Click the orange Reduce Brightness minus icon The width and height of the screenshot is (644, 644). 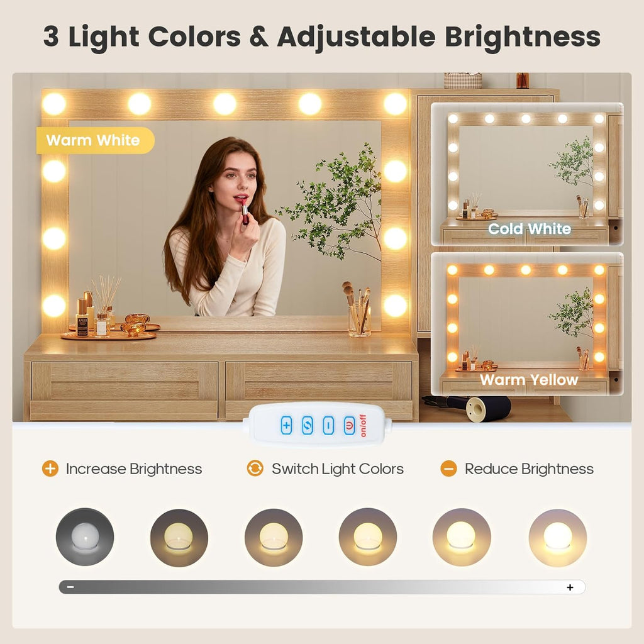[448, 469]
